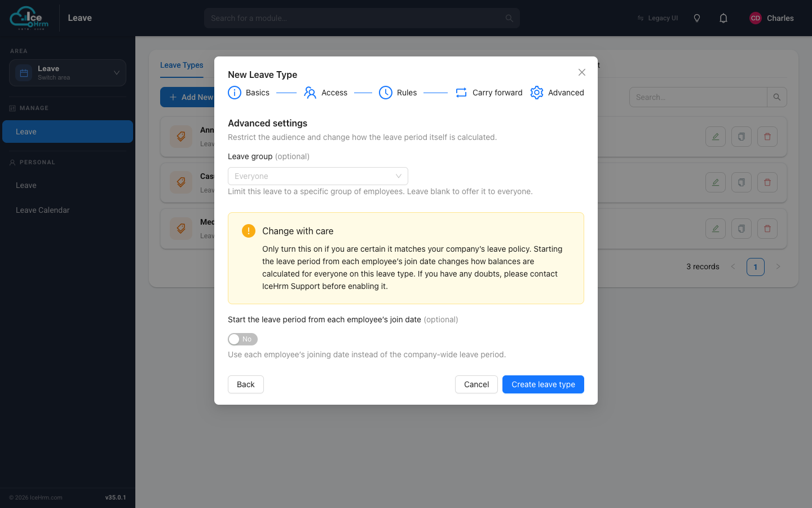Expand the Leave area switcher
This screenshot has height=508, width=812.
68,73
